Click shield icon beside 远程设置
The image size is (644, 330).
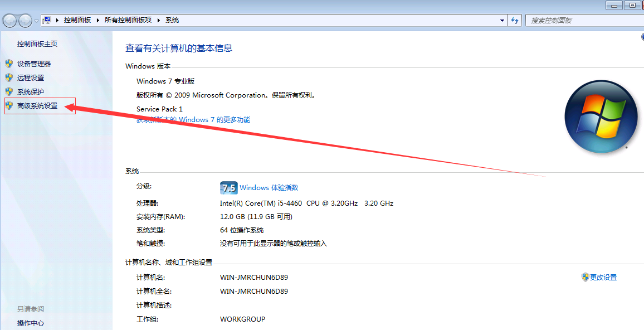9,77
